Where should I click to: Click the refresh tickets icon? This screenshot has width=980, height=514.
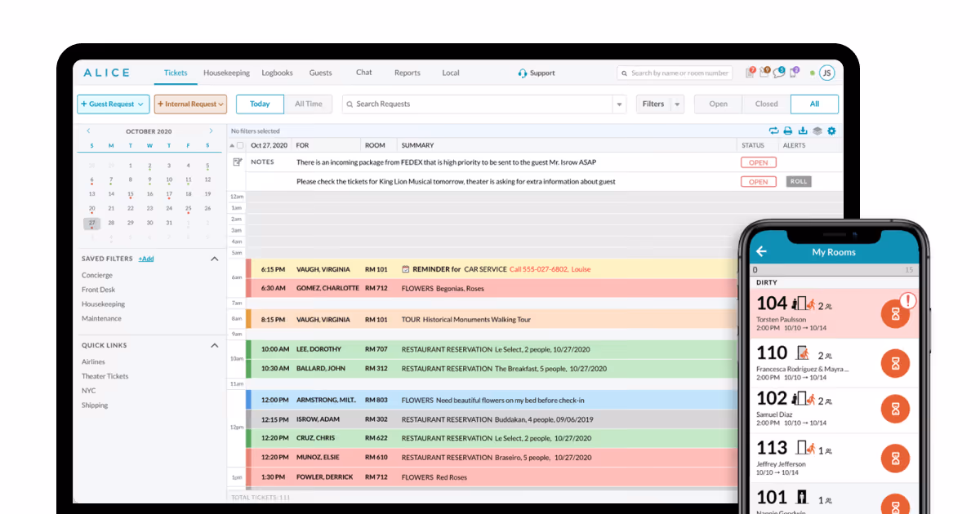click(x=773, y=131)
